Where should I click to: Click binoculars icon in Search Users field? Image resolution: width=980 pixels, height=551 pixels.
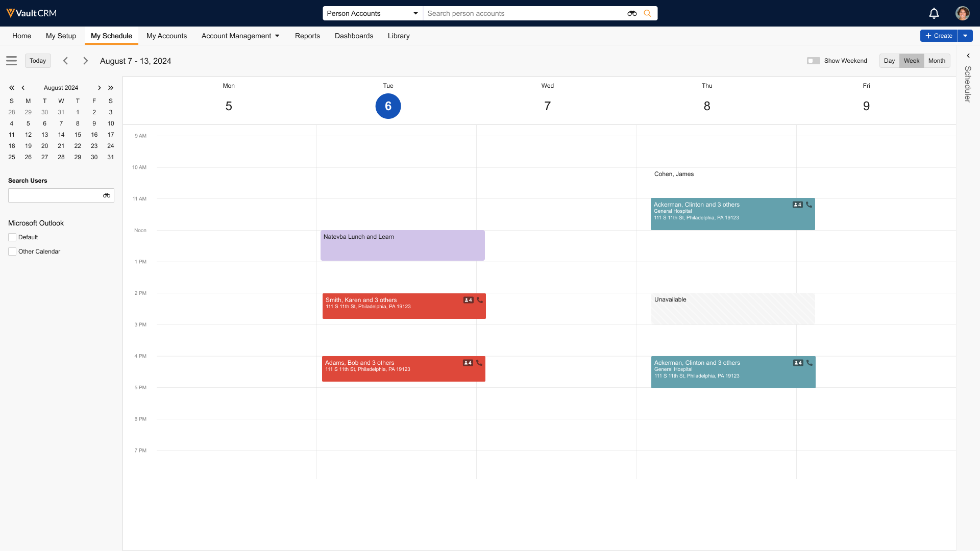tap(106, 195)
